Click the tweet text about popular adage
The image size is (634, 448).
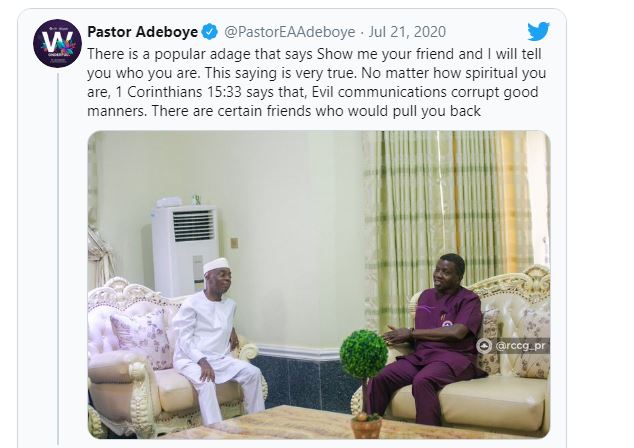pos(317,82)
